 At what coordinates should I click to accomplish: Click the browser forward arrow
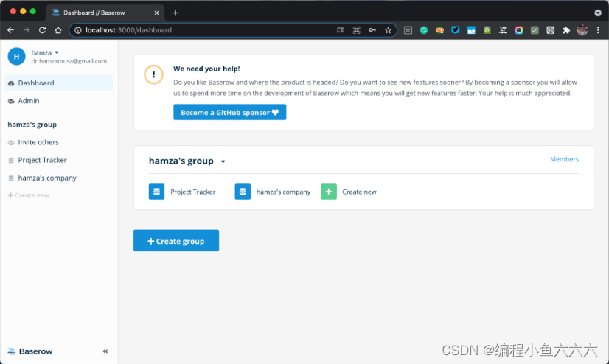click(27, 30)
